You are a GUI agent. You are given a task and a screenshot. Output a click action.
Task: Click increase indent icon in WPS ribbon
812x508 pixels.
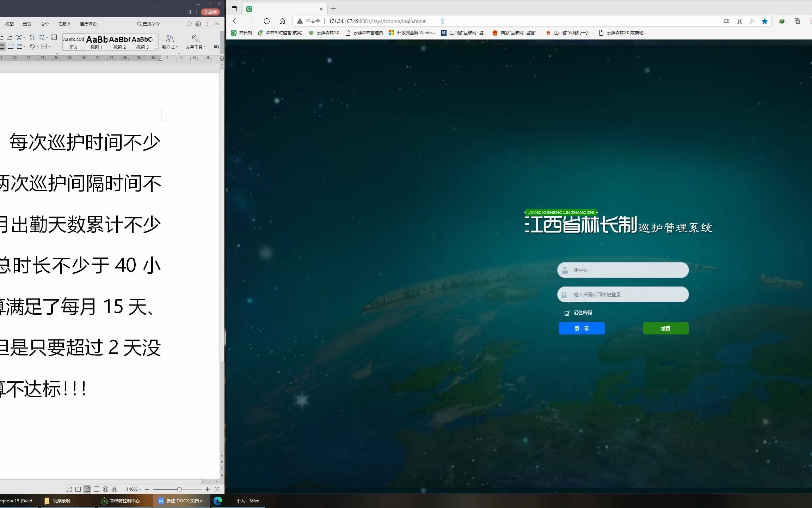click(9, 37)
